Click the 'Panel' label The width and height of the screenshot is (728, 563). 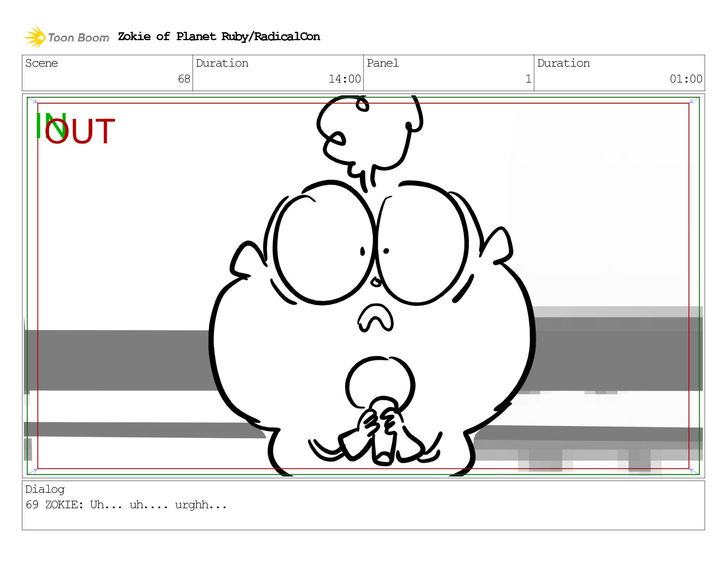[x=383, y=63]
